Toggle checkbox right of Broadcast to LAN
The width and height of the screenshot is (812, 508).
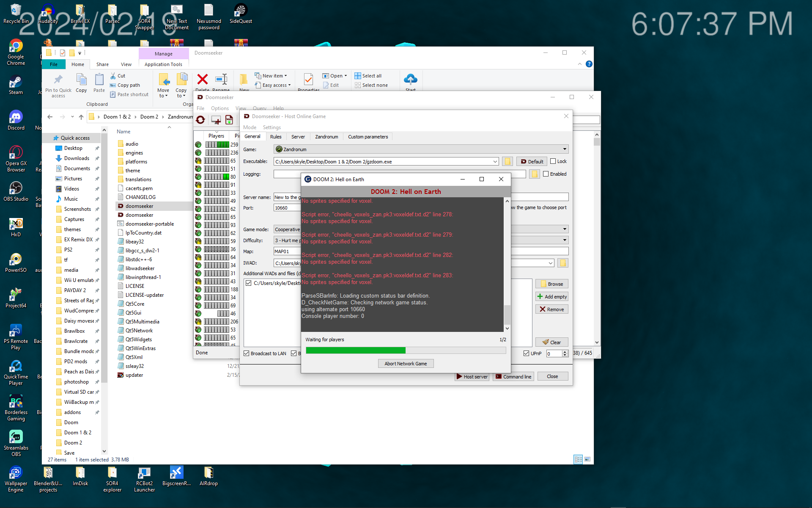click(x=294, y=353)
